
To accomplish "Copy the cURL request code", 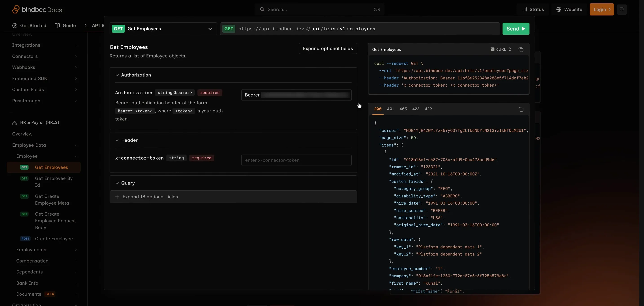I will click(521, 49).
